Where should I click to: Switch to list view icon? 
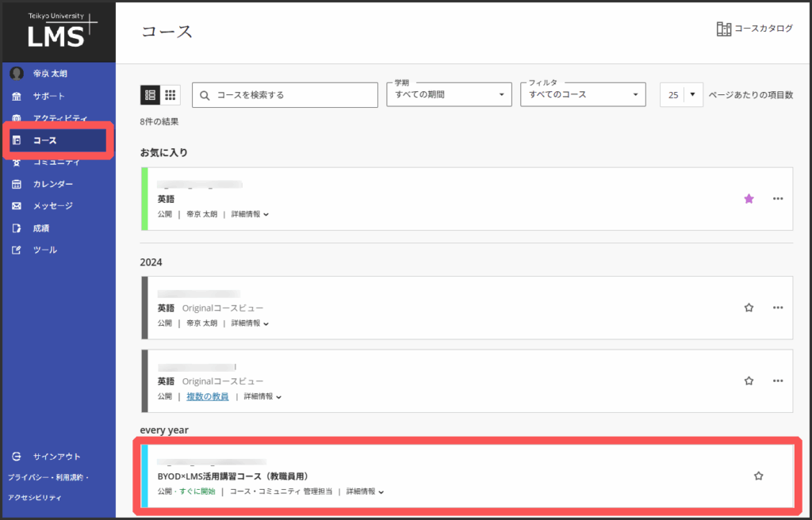[150, 95]
